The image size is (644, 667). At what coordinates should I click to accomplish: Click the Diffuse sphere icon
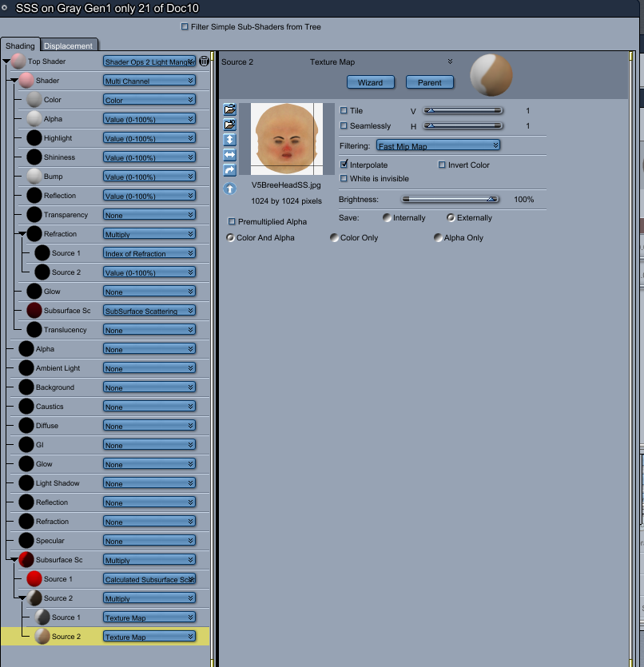tap(26, 426)
